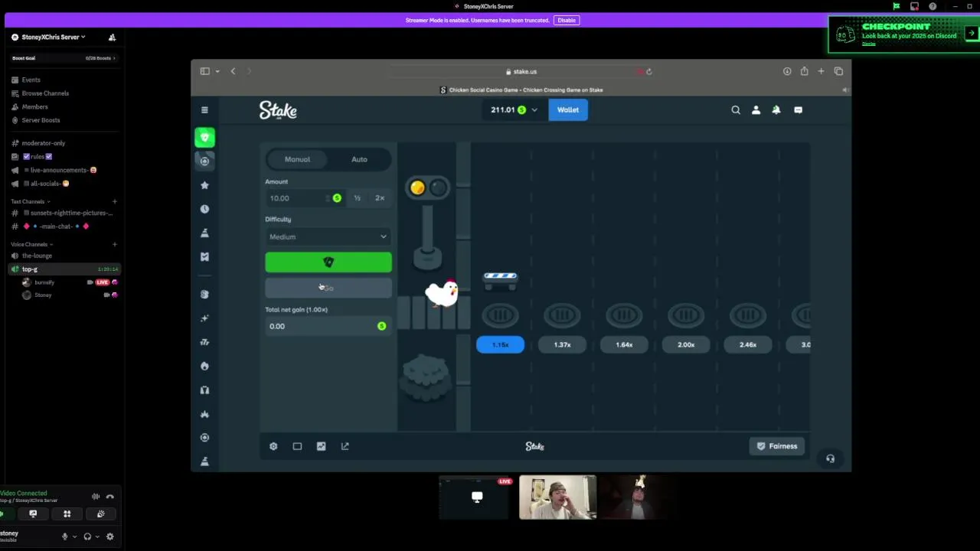Select the 2.00x multiplier tile

point(686,344)
